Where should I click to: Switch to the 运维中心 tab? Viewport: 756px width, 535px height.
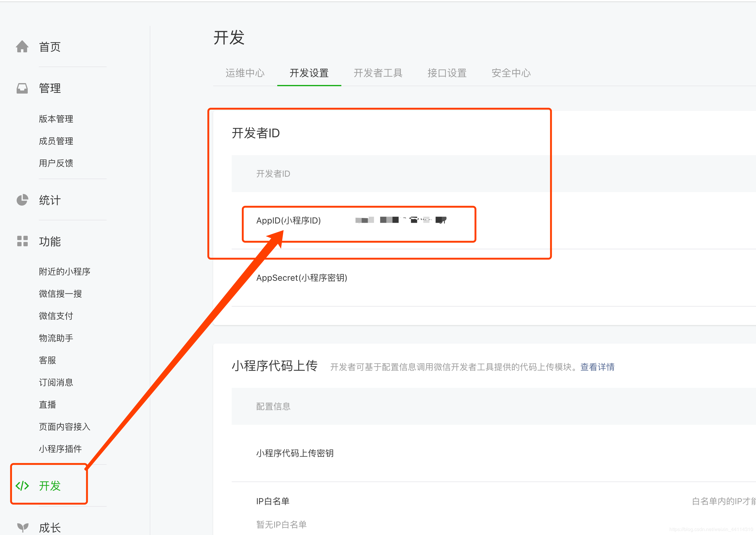point(245,73)
